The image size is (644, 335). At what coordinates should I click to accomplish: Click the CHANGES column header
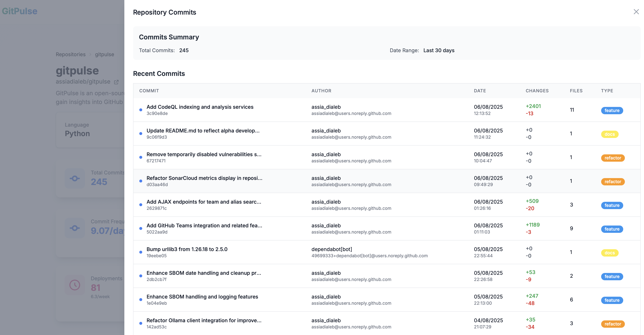537,91
